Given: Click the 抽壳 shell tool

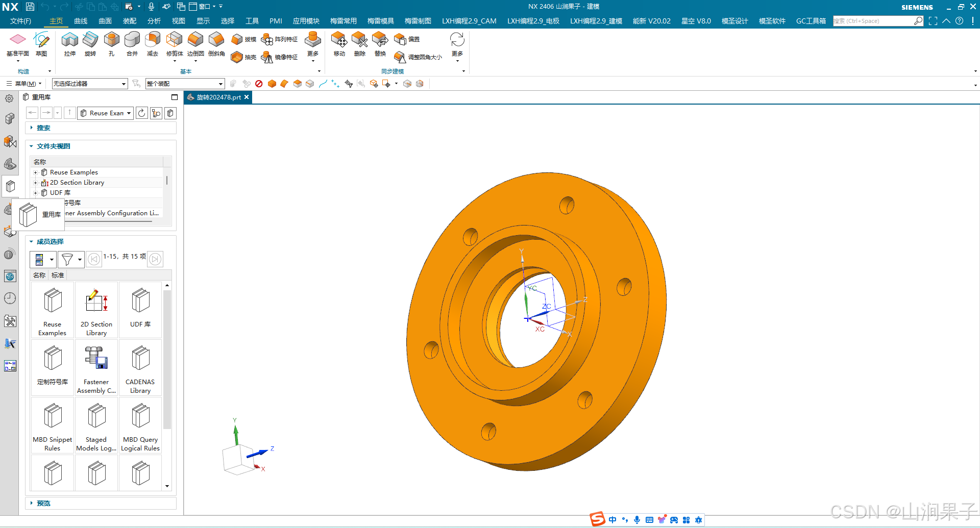Looking at the screenshot, I should tap(243, 57).
